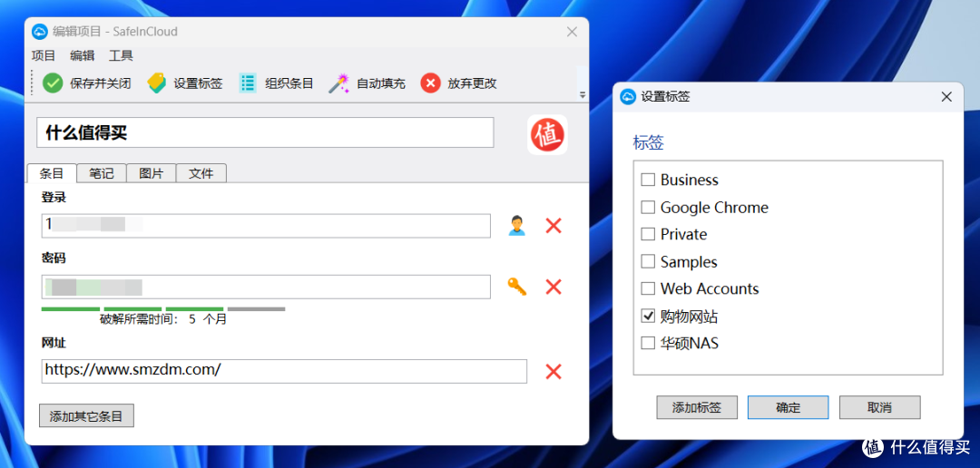The height and width of the screenshot is (468, 980).
Task: Click the green Save and Close checkmark icon
Action: coord(53,83)
